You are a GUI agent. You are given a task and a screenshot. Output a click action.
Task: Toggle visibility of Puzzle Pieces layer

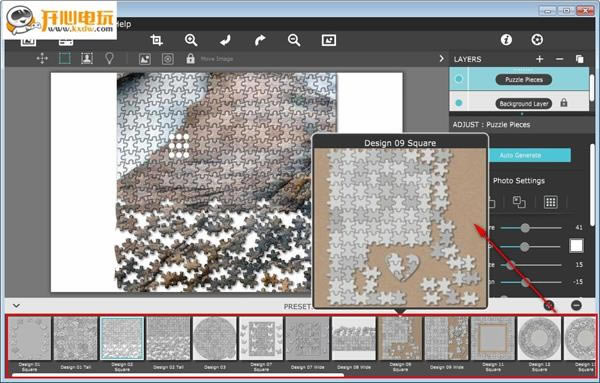tap(458, 79)
